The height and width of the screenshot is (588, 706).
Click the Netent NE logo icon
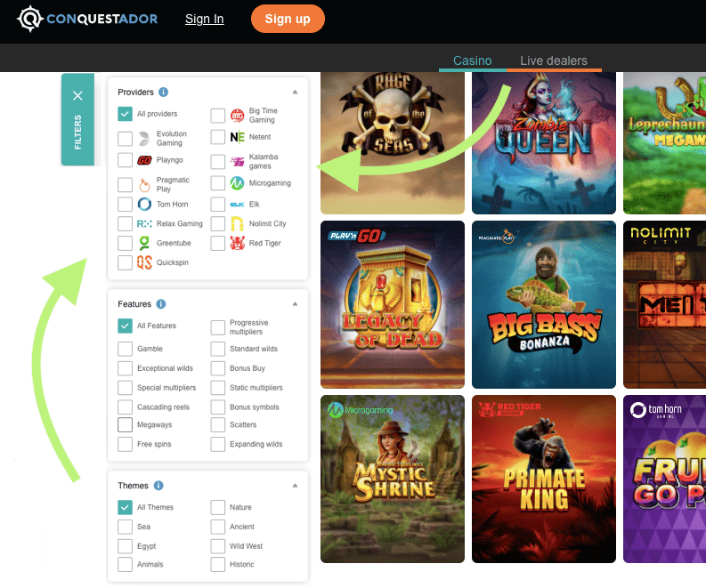click(x=238, y=137)
